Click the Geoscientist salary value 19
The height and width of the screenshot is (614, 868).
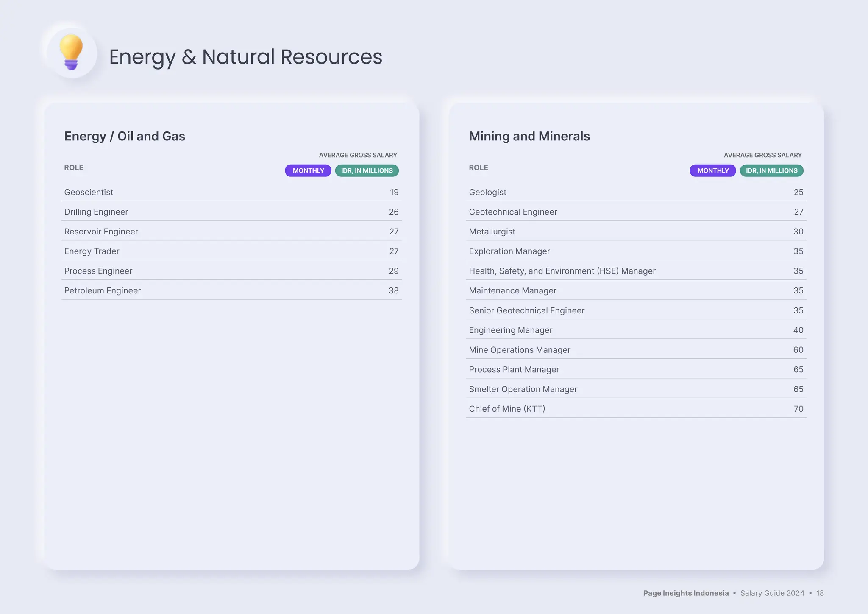tap(394, 192)
